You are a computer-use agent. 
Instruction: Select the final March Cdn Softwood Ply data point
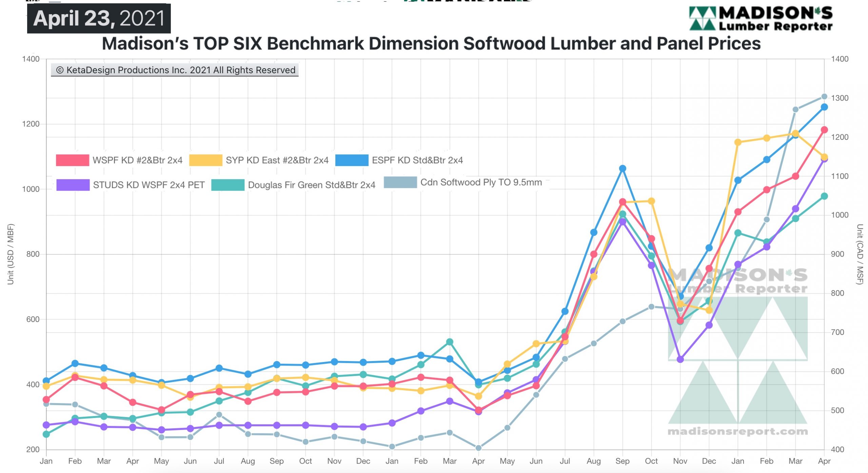[x=795, y=110]
